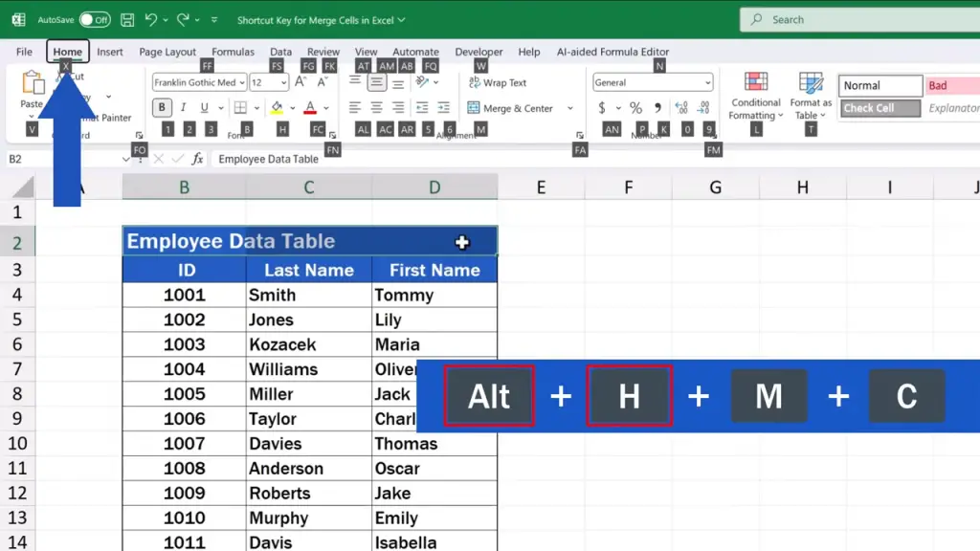
Task: Toggle the AutoSave switch
Action: 94,19
